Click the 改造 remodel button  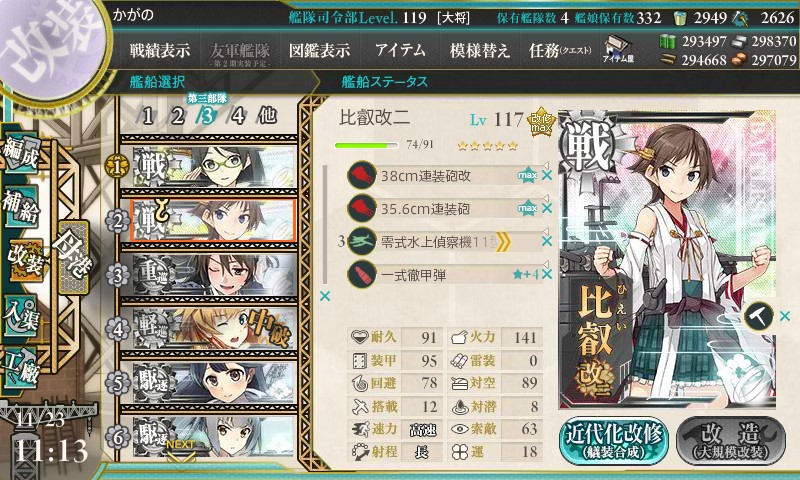731,440
